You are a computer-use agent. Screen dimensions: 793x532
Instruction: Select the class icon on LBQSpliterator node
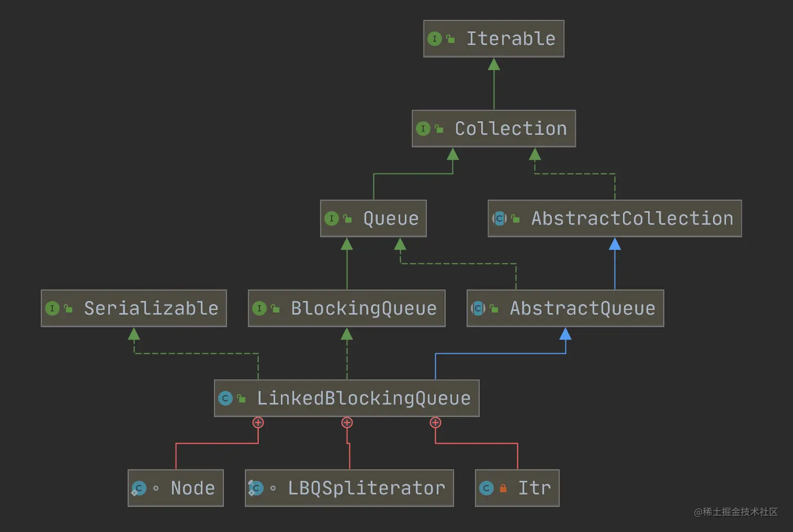[x=256, y=488]
